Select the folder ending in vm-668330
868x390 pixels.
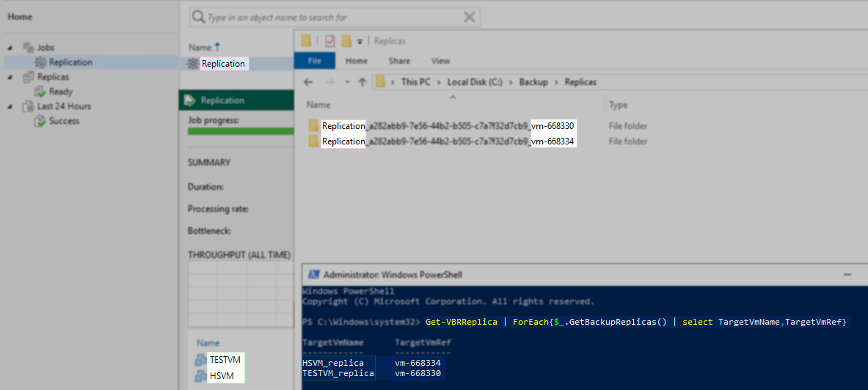coord(448,125)
